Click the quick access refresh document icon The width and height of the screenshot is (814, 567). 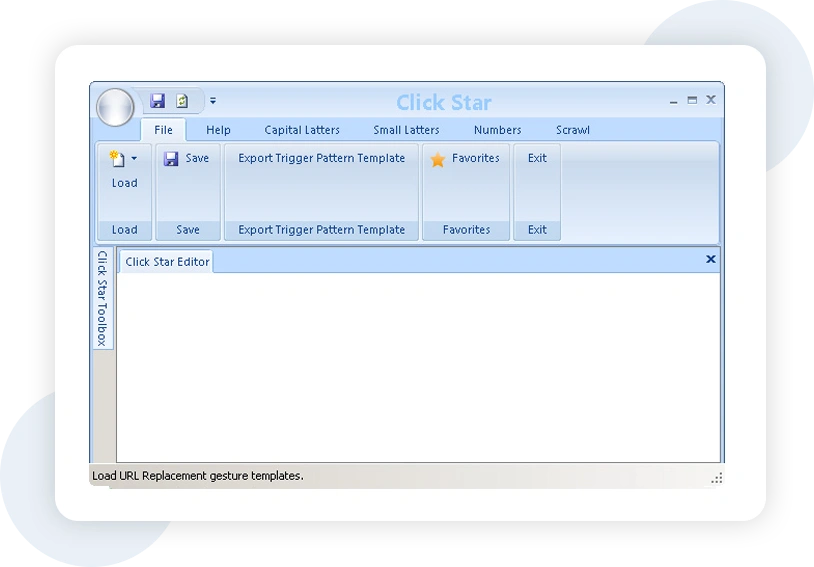pos(182,100)
